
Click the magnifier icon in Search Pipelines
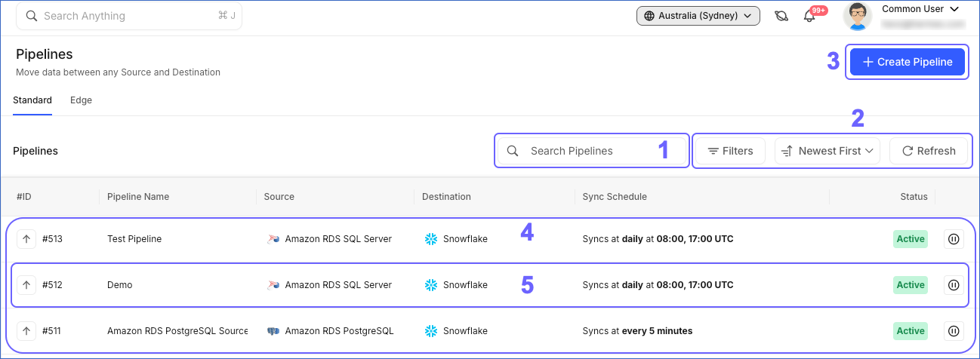tap(513, 151)
